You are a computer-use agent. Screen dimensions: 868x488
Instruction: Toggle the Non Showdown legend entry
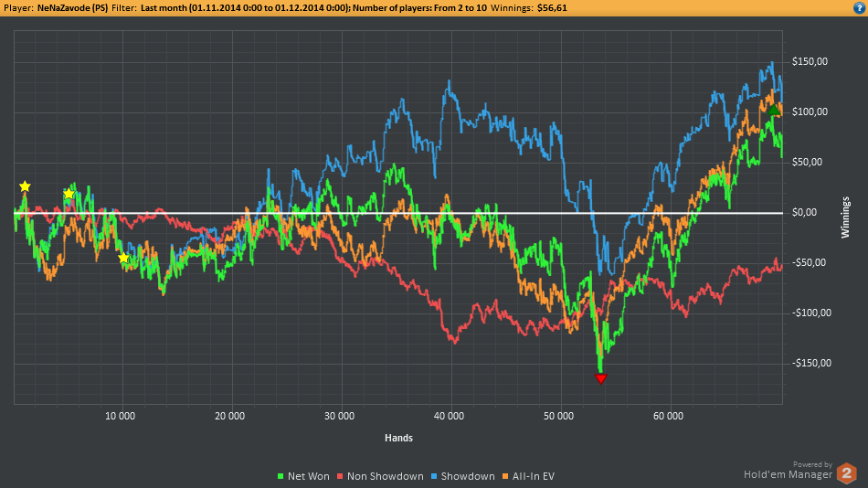[380, 476]
